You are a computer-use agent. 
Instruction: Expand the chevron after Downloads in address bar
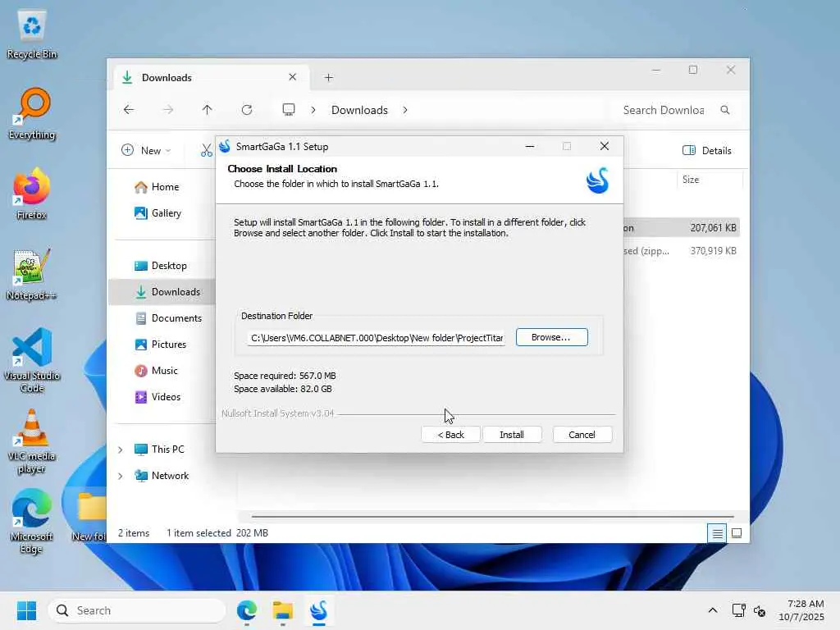(405, 110)
